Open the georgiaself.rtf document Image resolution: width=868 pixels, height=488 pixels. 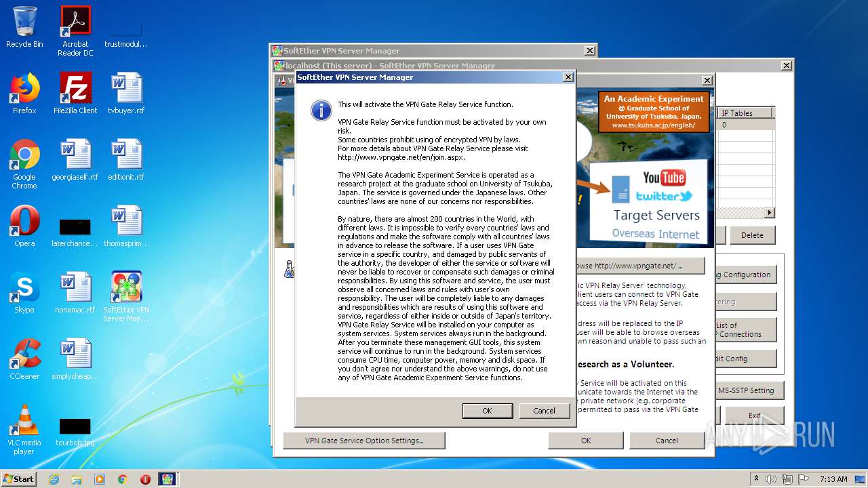(75, 160)
